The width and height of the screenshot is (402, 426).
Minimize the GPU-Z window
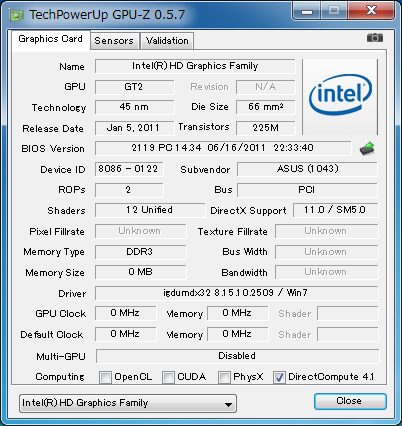[307, 11]
